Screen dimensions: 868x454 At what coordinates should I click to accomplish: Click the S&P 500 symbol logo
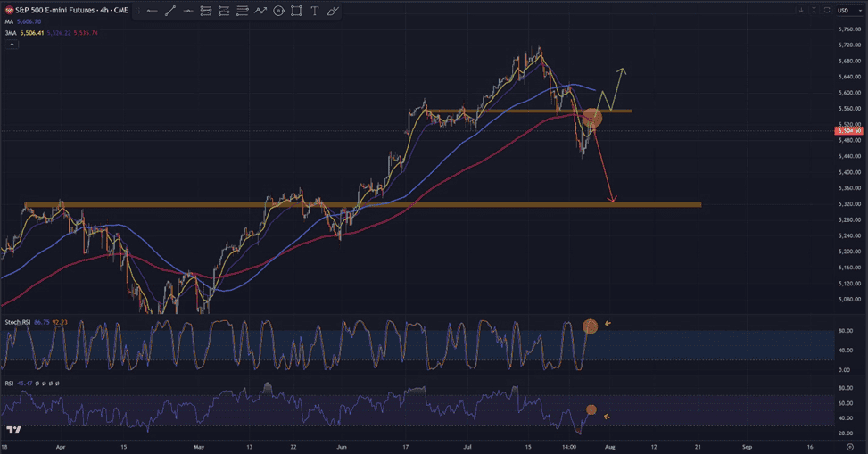(9, 10)
